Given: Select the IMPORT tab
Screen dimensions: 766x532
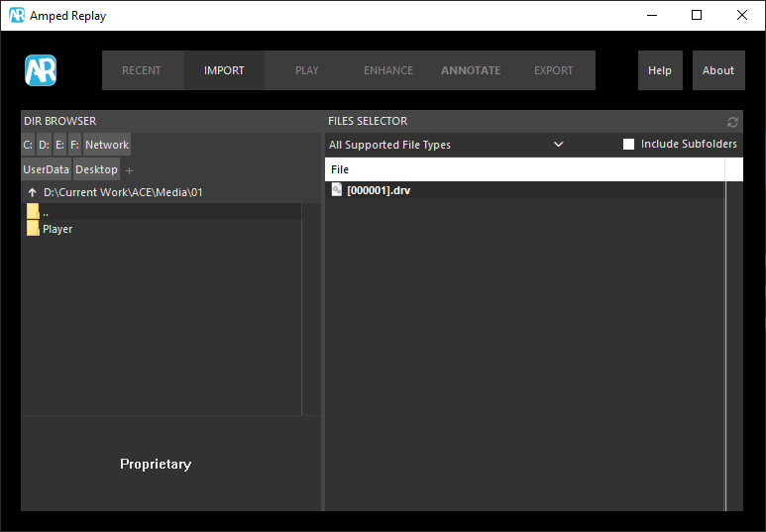Looking at the screenshot, I should 224,70.
